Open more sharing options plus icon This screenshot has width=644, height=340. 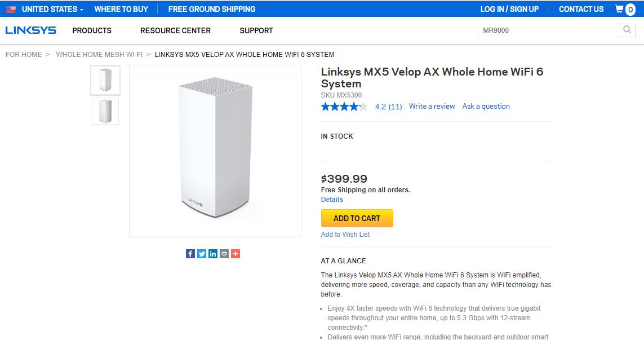tap(236, 254)
